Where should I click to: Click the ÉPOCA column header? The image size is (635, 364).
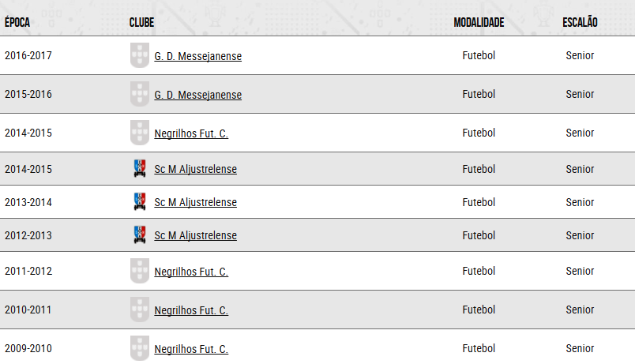17,22
